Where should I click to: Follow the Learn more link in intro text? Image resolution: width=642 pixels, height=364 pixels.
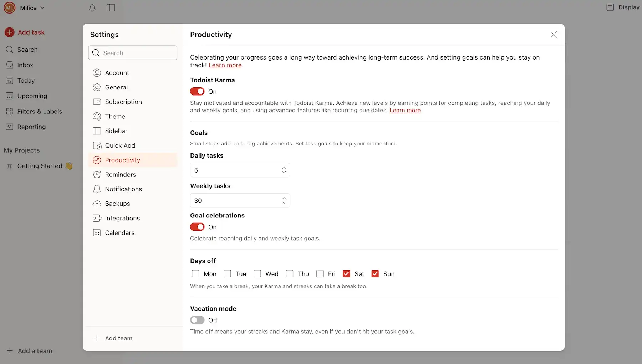225,65
